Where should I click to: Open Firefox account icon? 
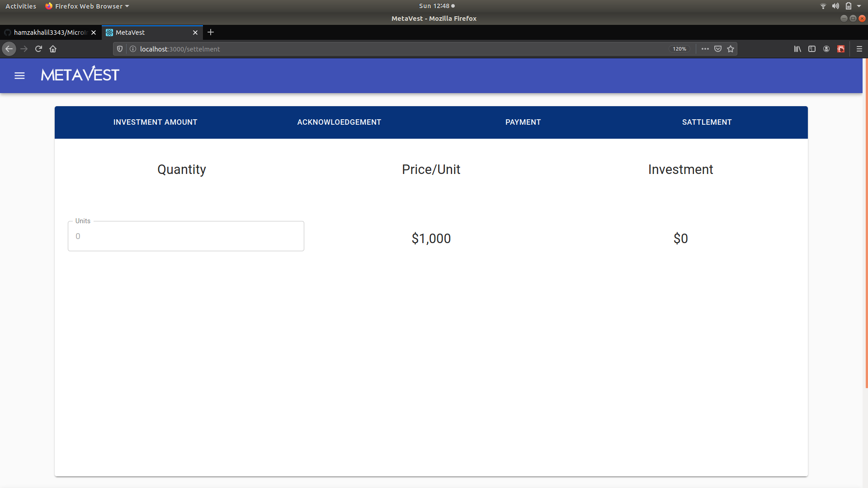point(826,49)
